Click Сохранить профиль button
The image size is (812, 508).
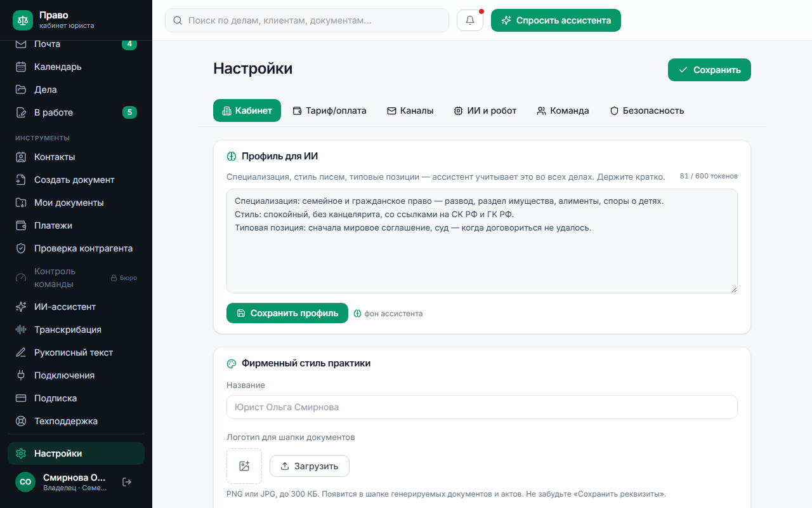[287, 313]
